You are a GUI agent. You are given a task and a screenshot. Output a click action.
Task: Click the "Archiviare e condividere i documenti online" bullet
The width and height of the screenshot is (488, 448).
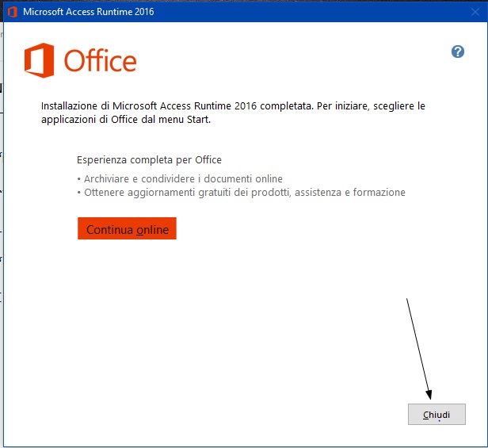click(180, 178)
